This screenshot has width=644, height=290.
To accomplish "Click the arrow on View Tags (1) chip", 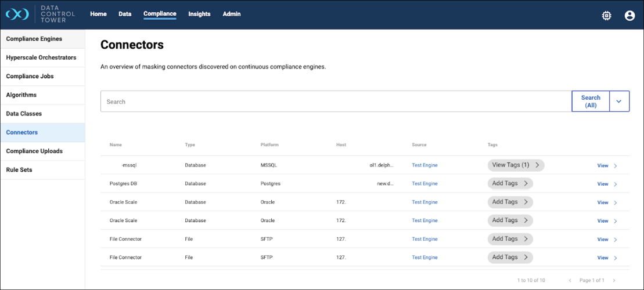I will [x=538, y=165].
